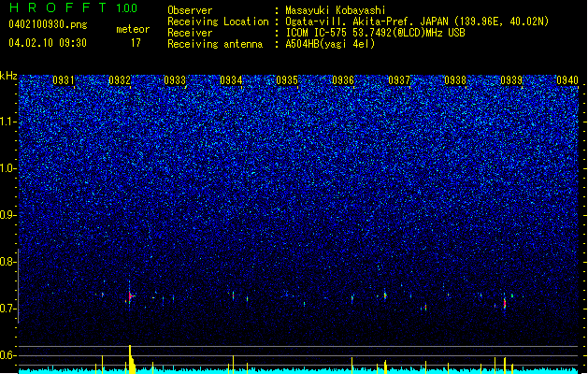The width and height of the screenshot is (588, 374).
Task: Select the filename 0402100930.png
Action: click(48, 24)
